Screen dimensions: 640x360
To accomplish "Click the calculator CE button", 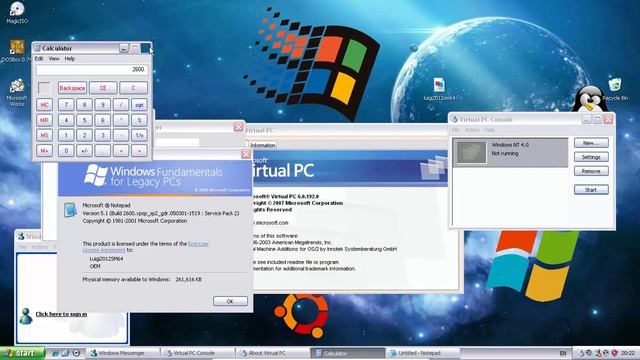I will [103, 88].
